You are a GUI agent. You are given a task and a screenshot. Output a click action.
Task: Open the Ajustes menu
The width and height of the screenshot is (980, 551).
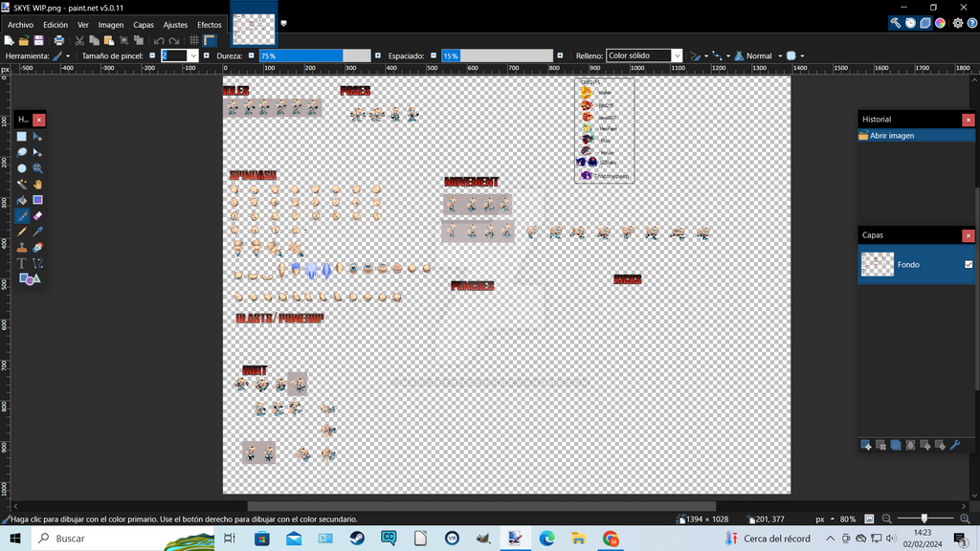(x=175, y=25)
